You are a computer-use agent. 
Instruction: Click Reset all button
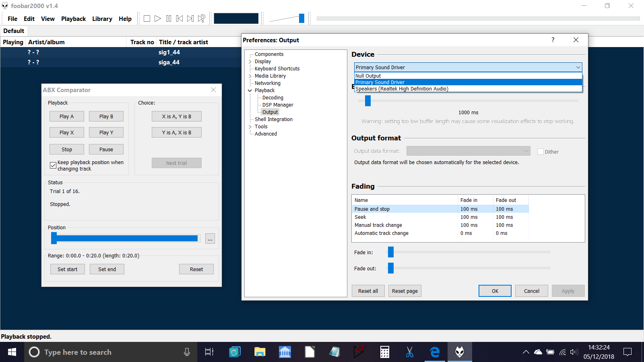point(368,291)
